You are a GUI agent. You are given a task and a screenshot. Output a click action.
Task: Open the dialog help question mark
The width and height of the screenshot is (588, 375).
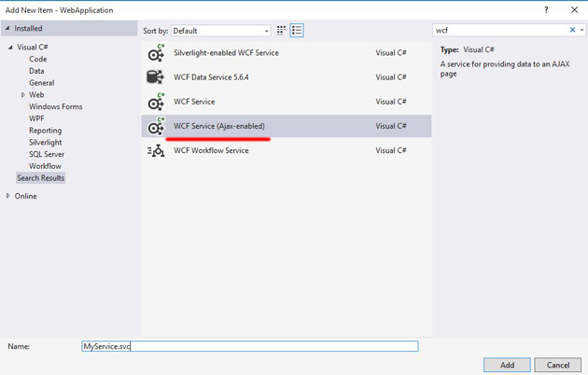pos(546,10)
